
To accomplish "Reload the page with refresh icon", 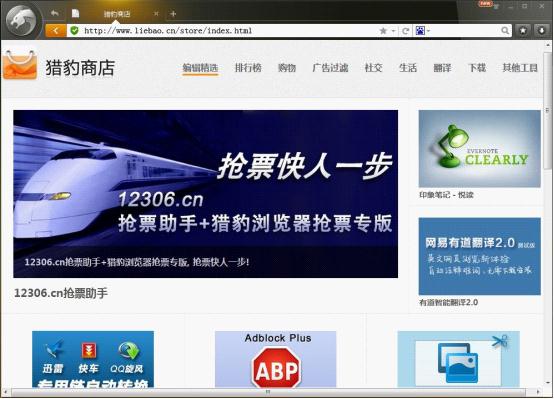I will [x=406, y=31].
